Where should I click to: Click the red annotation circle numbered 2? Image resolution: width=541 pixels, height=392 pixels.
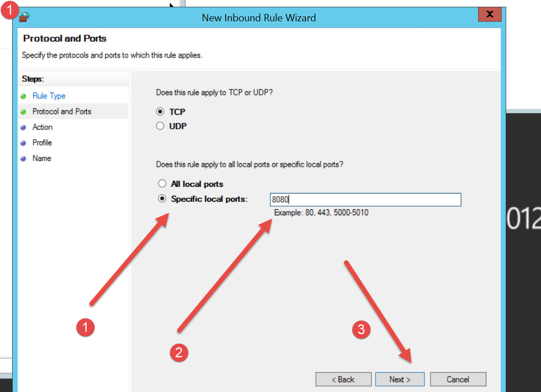click(x=179, y=352)
